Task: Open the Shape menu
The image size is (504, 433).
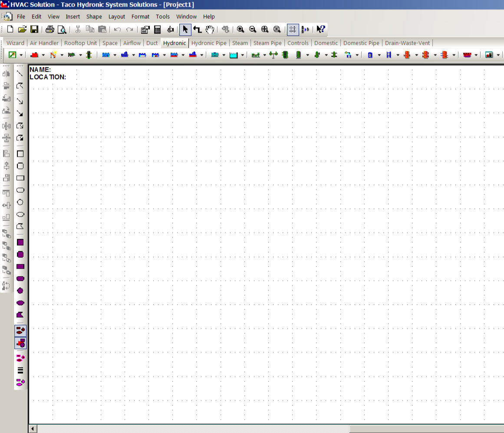Action: pos(94,16)
